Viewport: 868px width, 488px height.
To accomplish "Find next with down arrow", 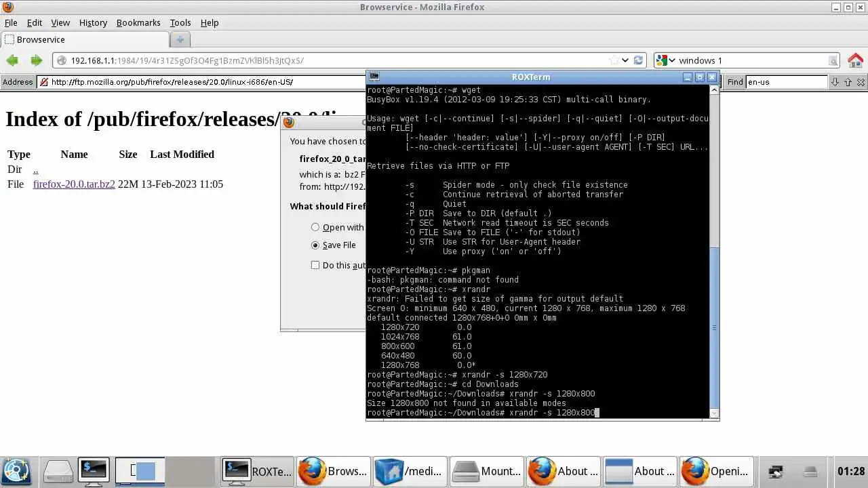I will (835, 82).
